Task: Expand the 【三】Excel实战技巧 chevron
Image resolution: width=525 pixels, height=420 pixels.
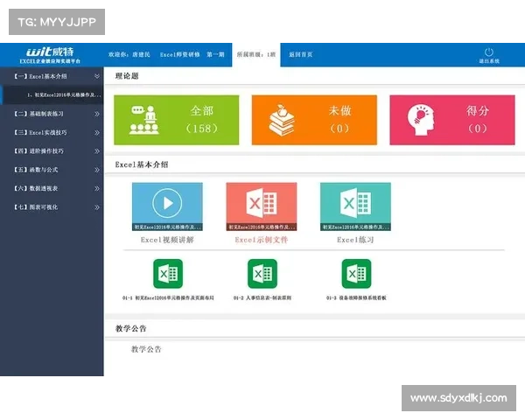Action: coord(97,133)
